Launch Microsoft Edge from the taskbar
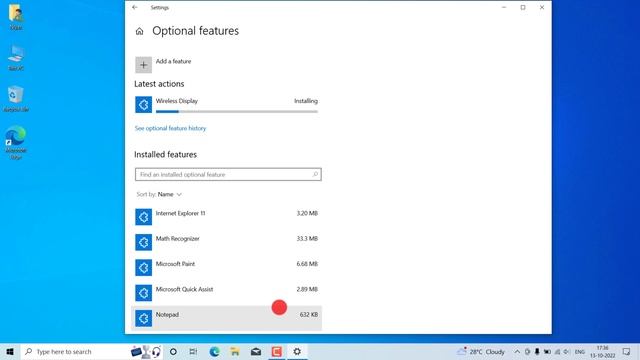Image resolution: width=640 pixels, height=360 pixels. 214,351
